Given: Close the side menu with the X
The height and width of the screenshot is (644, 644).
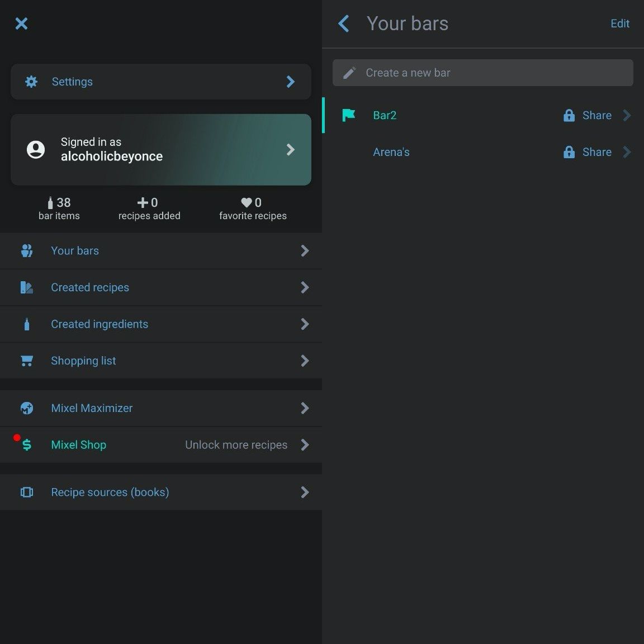Looking at the screenshot, I should coord(21,23).
